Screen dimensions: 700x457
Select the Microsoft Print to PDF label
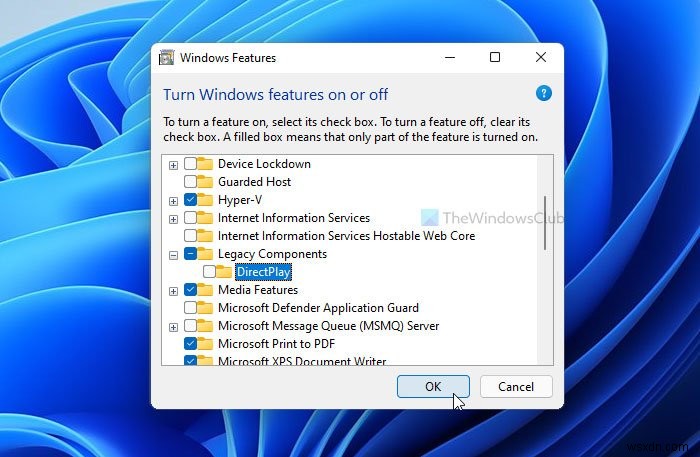pos(276,344)
